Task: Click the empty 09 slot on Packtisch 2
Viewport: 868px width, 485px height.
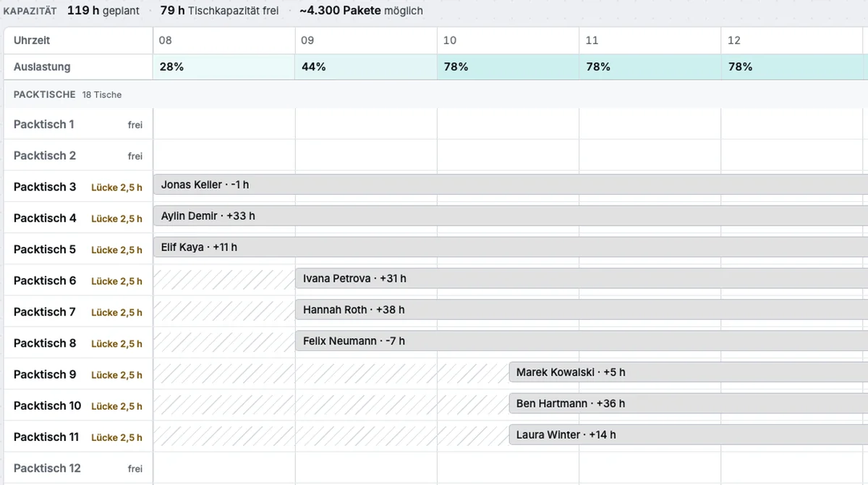Action: coord(366,156)
